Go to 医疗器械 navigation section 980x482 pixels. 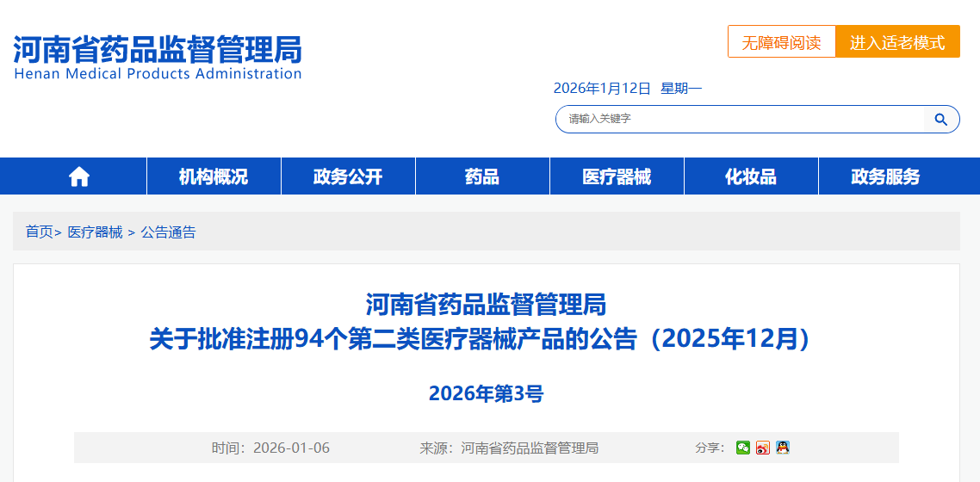pyautogui.click(x=617, y=176)
